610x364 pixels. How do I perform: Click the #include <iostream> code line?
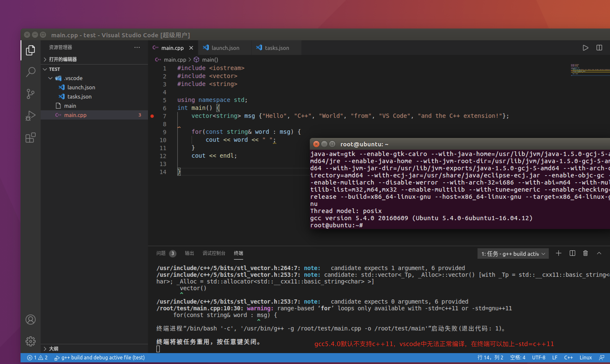[211, 68]
